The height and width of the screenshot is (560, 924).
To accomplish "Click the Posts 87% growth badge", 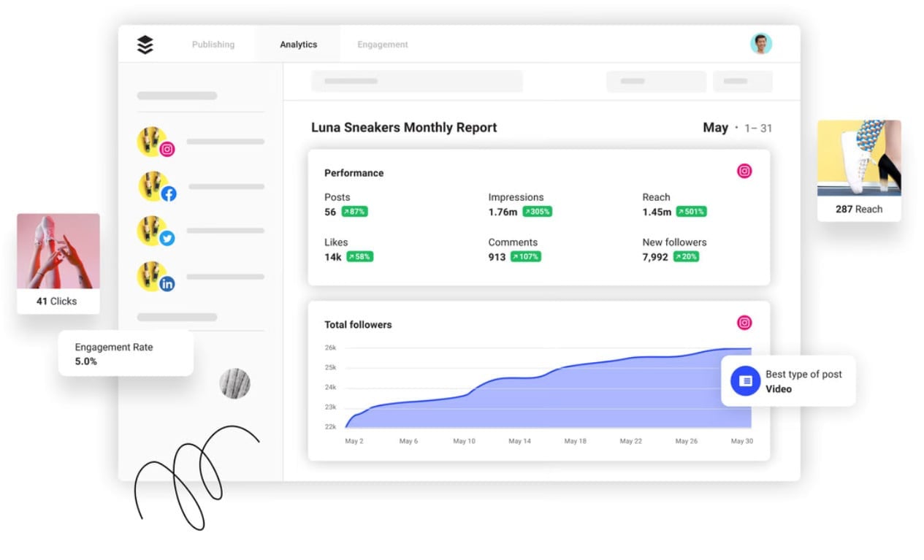I will pos(354,212).
